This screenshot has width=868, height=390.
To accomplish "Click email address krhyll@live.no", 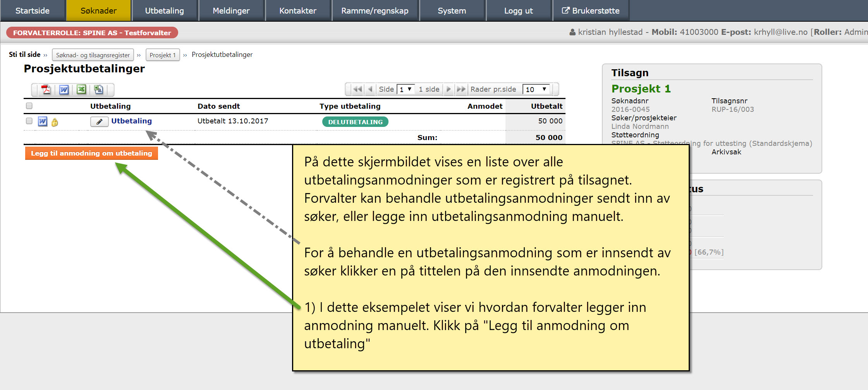I will click(x=780, y=32).
